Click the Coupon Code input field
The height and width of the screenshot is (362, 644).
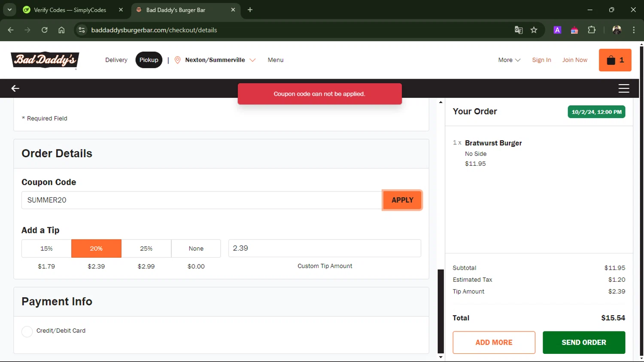click(201, 200)
